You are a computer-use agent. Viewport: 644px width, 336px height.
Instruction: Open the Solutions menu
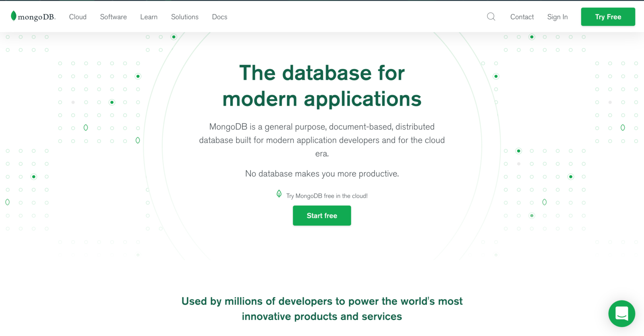[x=185, y=17]
